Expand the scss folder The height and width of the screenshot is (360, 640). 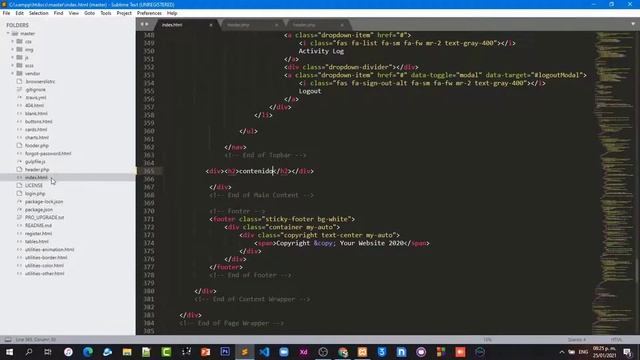point(13,65)
